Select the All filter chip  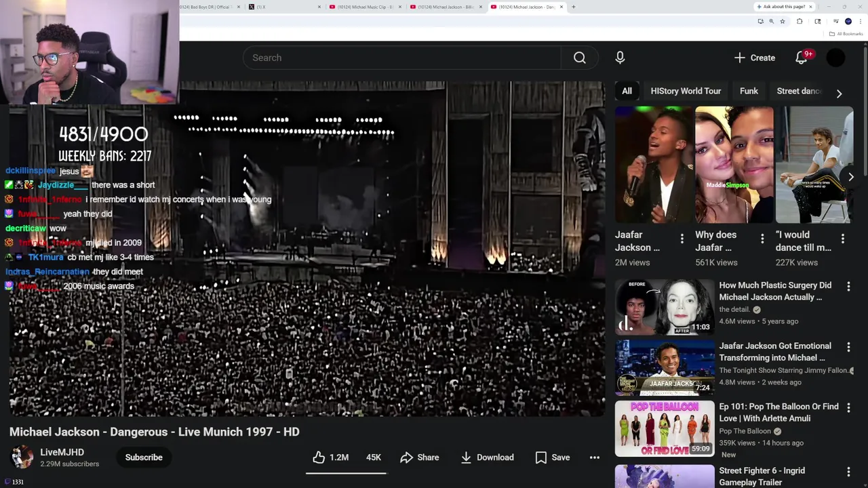(x=627, y=91)
